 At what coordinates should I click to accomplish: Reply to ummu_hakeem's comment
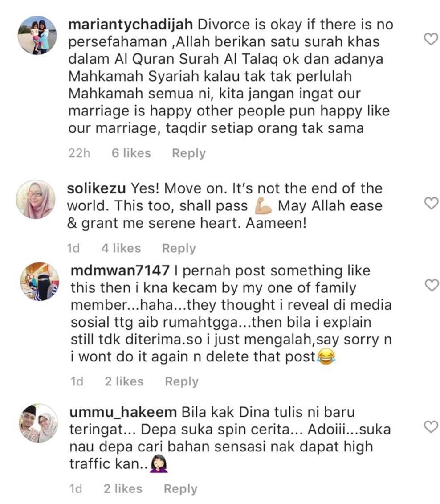point(180,489)
